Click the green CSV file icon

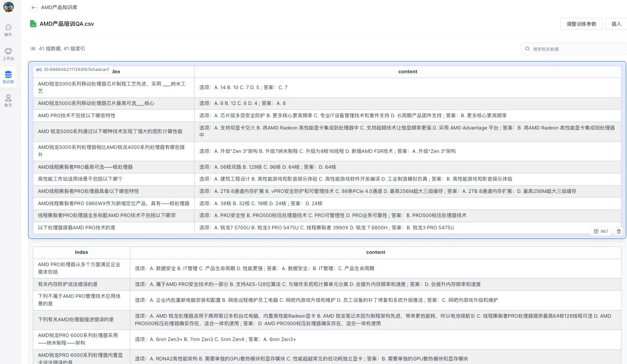click(x=33, y=24)
